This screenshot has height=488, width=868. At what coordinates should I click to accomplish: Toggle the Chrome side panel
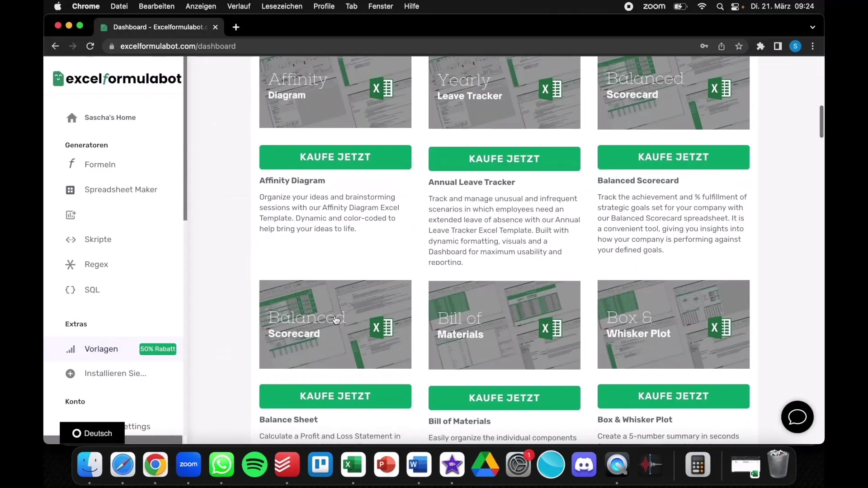778,46
